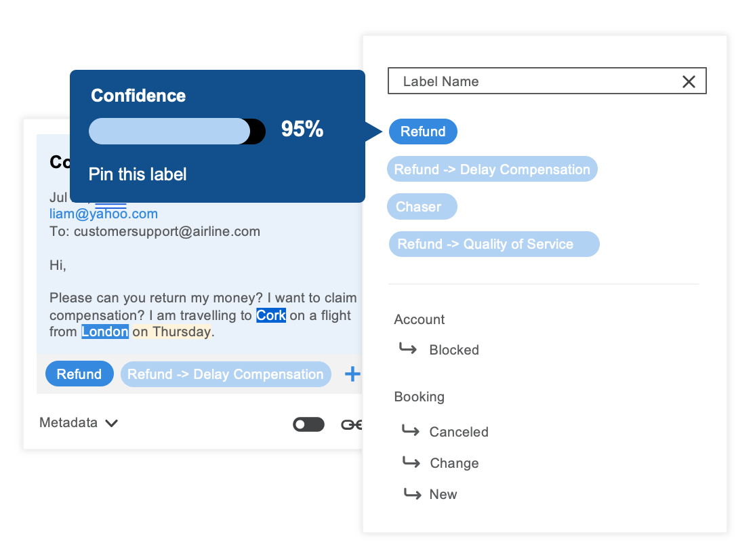Pick the Chaser label
The image size is (755, 560).
[422, 207]
